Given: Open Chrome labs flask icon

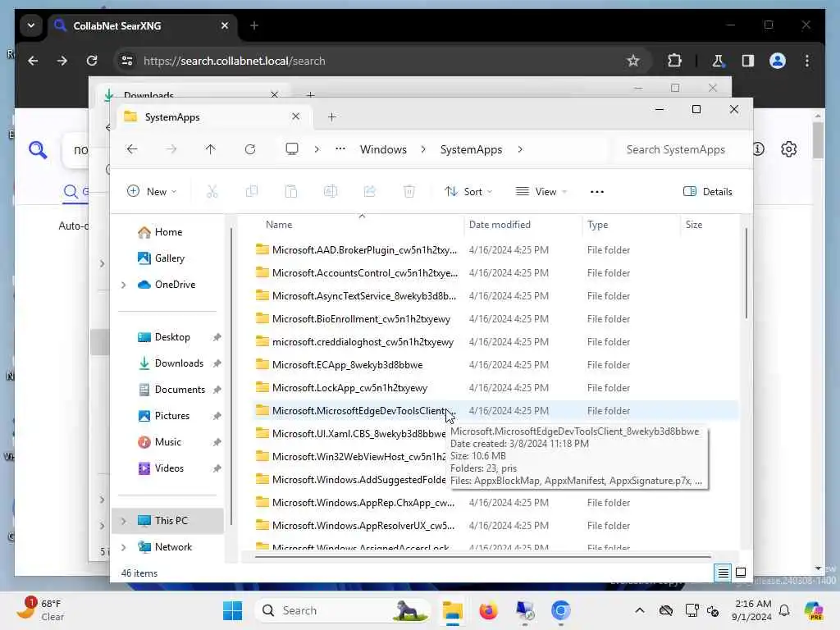Looking at the screenshot, I should [x=718, y=61].
